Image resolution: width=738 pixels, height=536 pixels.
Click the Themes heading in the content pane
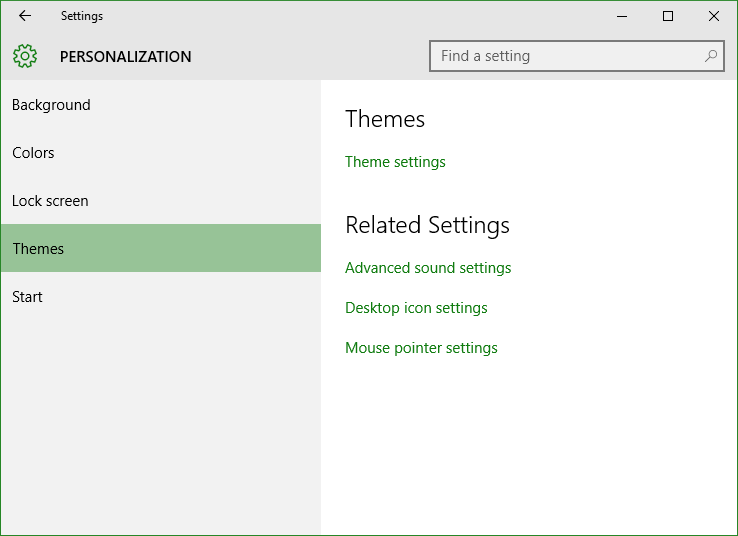[x=385, y=119]
